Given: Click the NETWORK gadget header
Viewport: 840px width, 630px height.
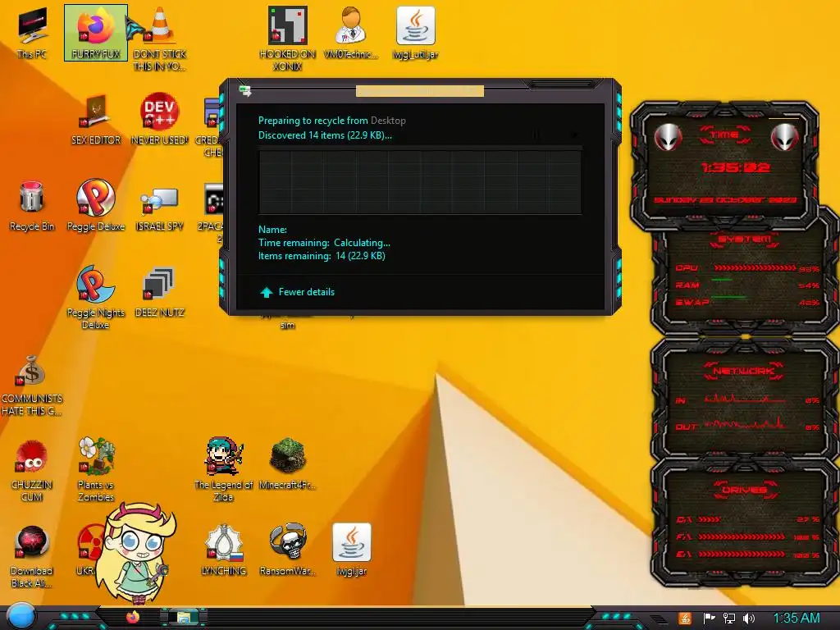Looking at the screenshot, I should (x=743, y=371).
